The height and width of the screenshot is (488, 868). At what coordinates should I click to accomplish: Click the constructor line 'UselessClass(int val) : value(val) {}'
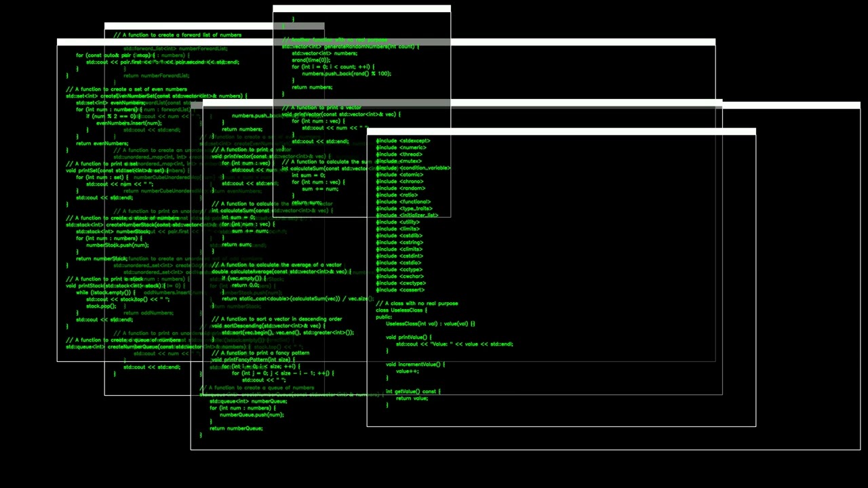coord(431,324)
